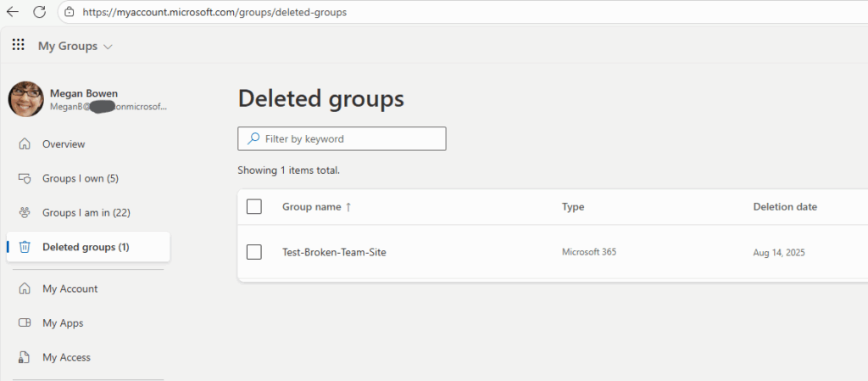
Task: Click the Aug 14, 2025 deletion date
Action: click(x=779, y=253)
